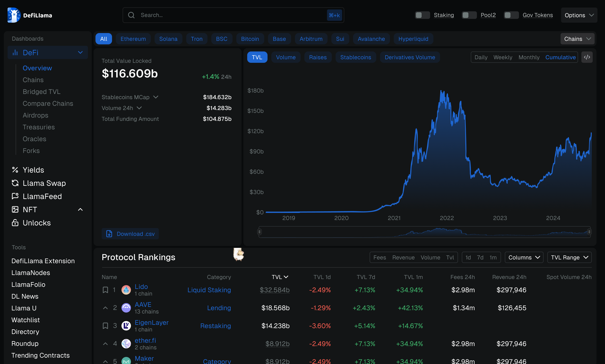Expand the NFT sidebar section
Viewport: 605px width, 364px height.
tap(80, 209)
